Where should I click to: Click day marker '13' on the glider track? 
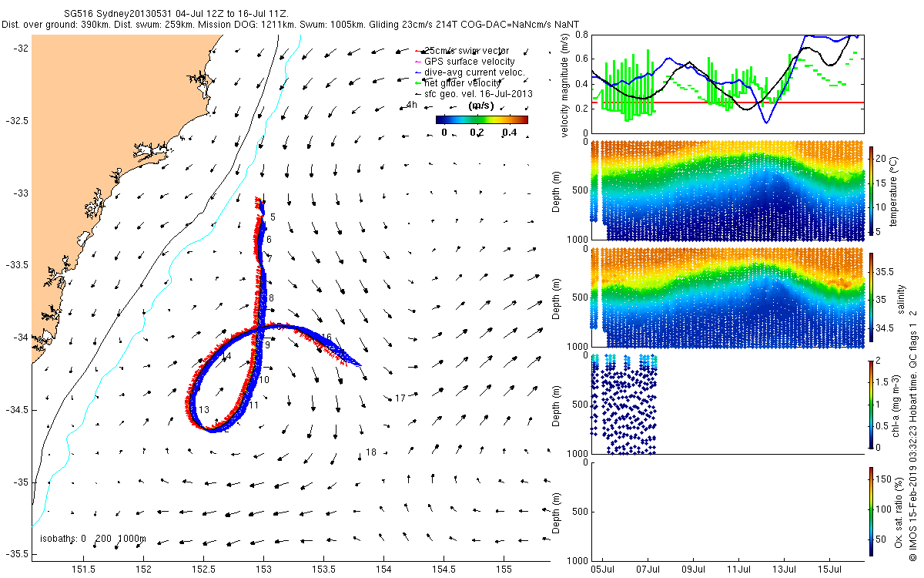204,409
